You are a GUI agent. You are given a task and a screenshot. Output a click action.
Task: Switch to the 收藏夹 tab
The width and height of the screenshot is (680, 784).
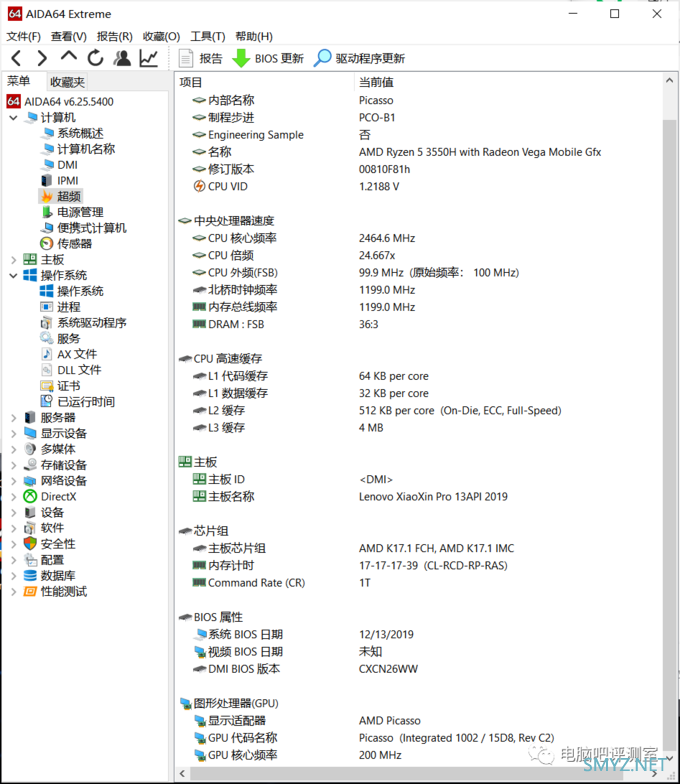pyautogui.click(x=68, y=82)
